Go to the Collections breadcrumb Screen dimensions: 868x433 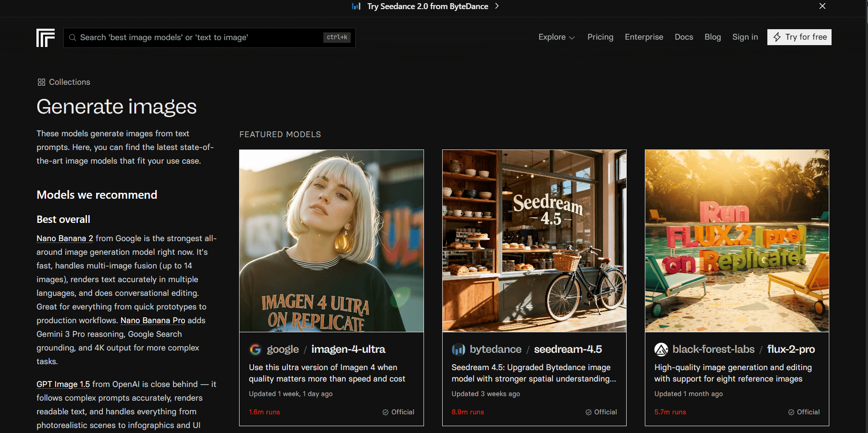point(69,82)
